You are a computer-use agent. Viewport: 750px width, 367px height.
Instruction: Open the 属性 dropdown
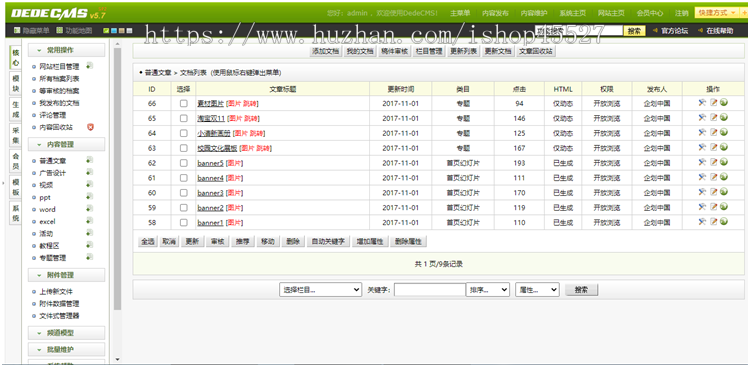[538, 289]
